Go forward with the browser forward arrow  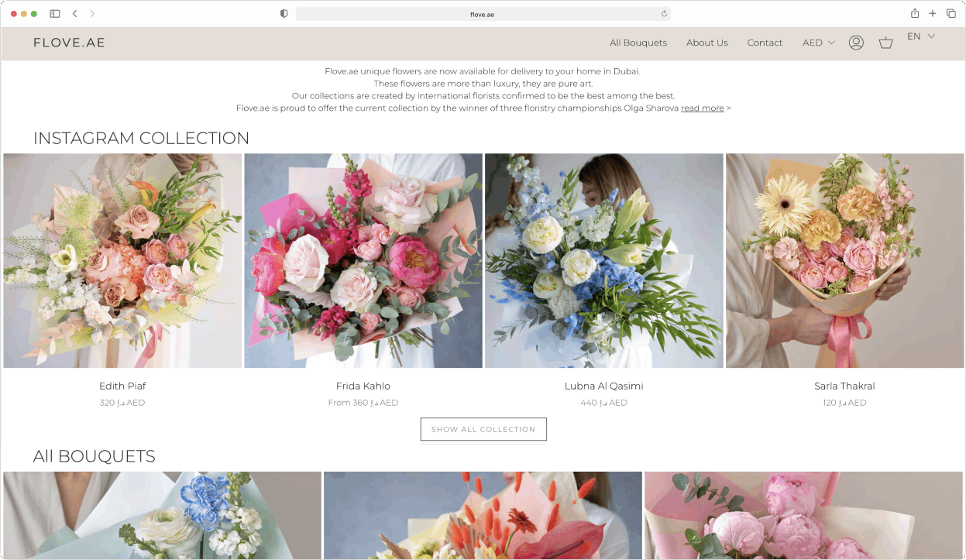click(x=92, y=13)
